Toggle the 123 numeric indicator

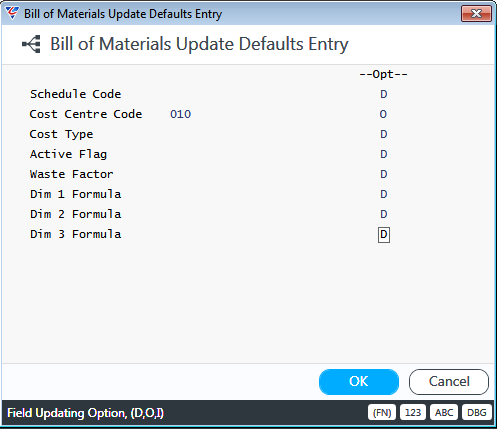point(413,413)
